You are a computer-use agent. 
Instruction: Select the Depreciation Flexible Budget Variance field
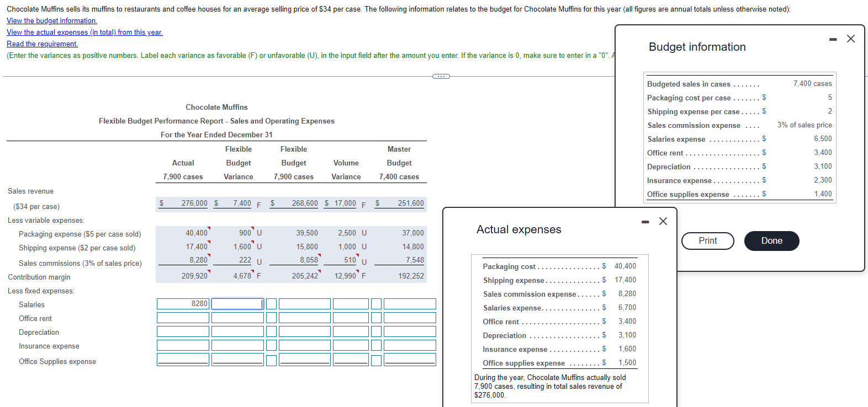pyautogui.click(x=237, y=331)
